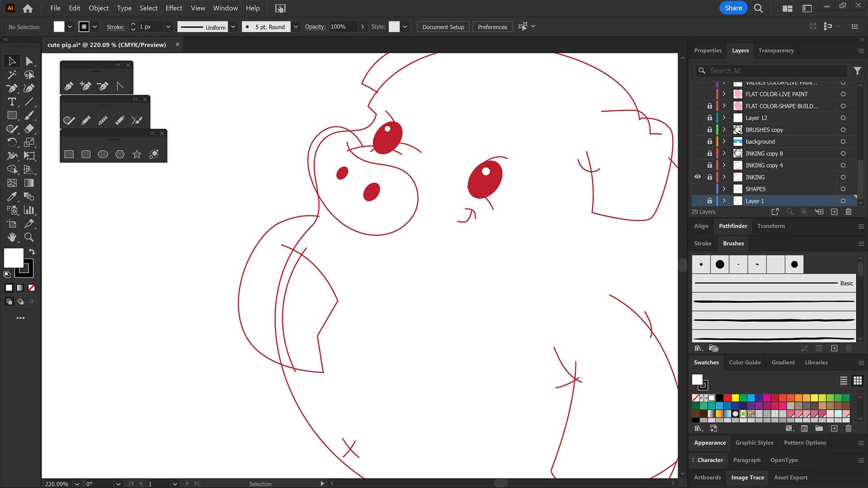Choose the Ellipse shape in floating panel
The height and width of the screenshot is (488, 868).
tap(103, 155)
